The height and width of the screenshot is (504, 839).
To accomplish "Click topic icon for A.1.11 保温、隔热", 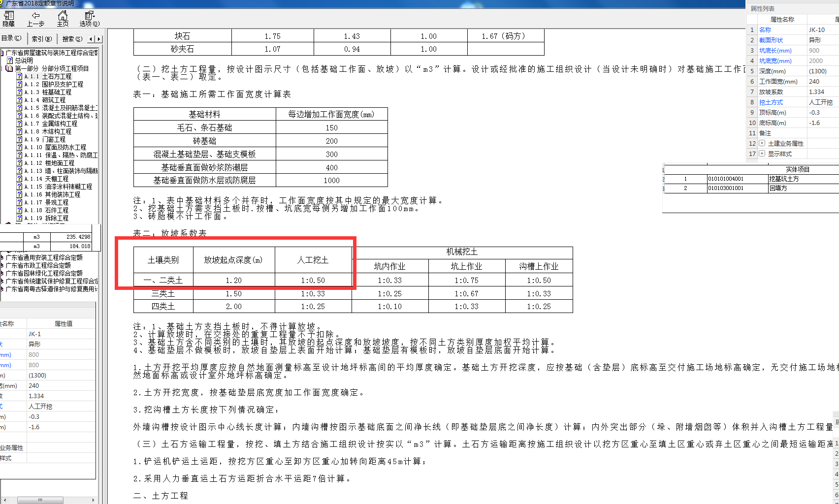I will [19, 155].
